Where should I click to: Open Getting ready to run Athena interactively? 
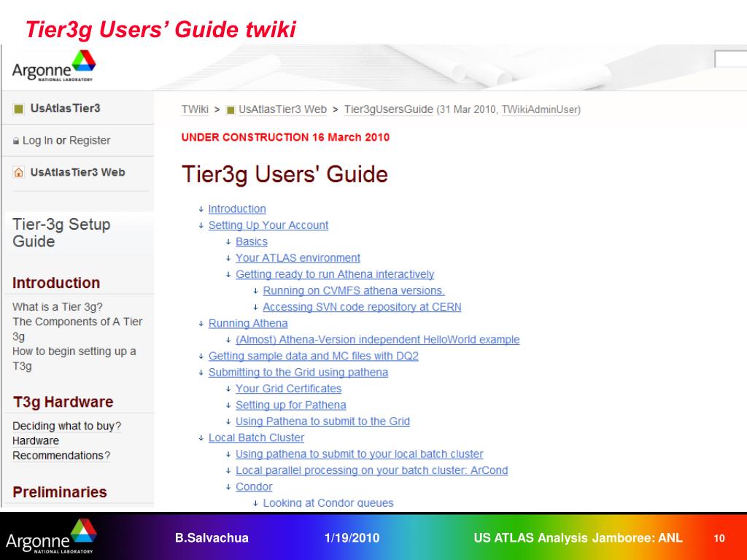(335, 274)
